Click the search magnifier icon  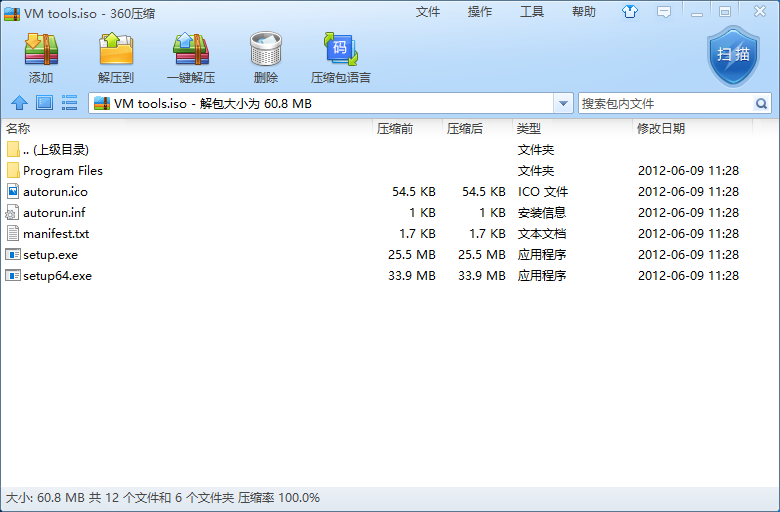click(x=761, y=103)
